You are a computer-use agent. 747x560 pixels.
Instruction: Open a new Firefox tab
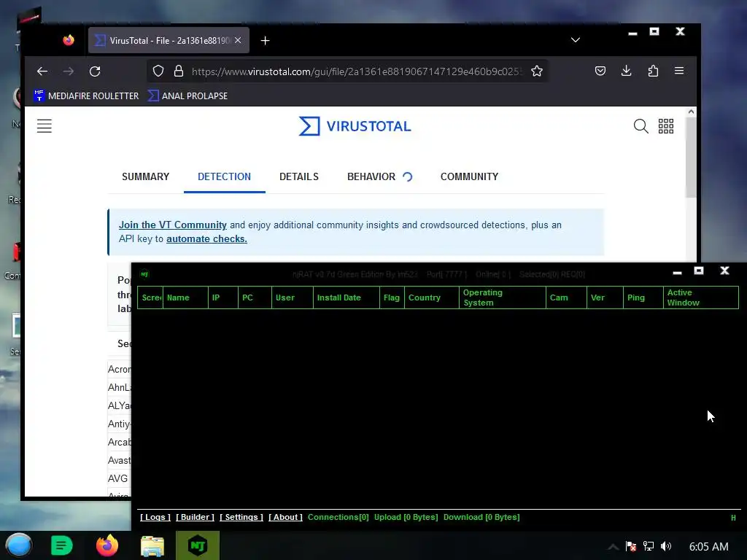click(266, 41)
